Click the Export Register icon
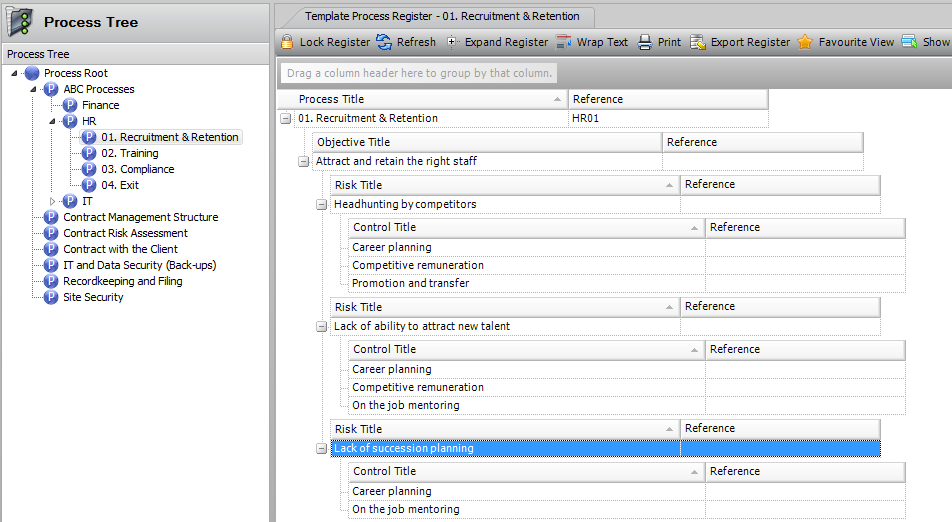Viewport: 952px width, 522px height. [698, 42]
